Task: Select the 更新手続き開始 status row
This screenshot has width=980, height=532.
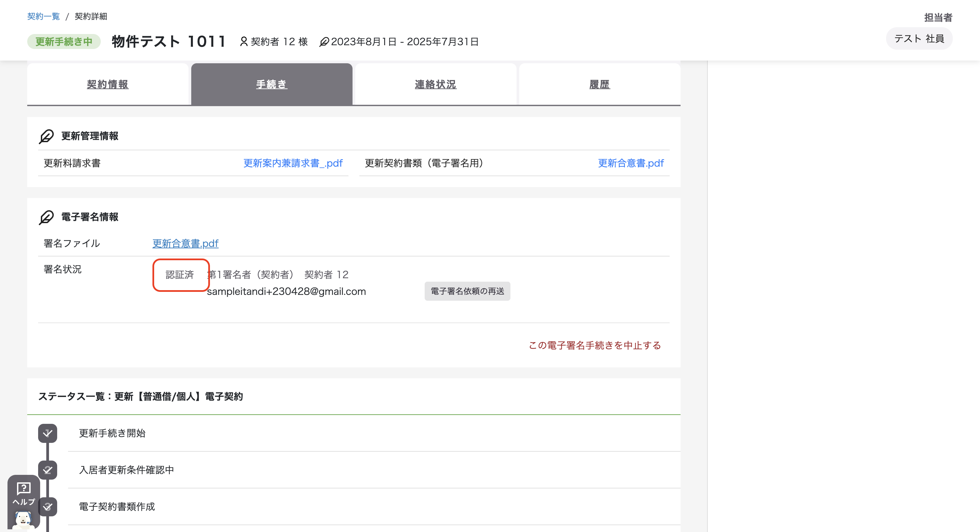Action: coord(374,433)
